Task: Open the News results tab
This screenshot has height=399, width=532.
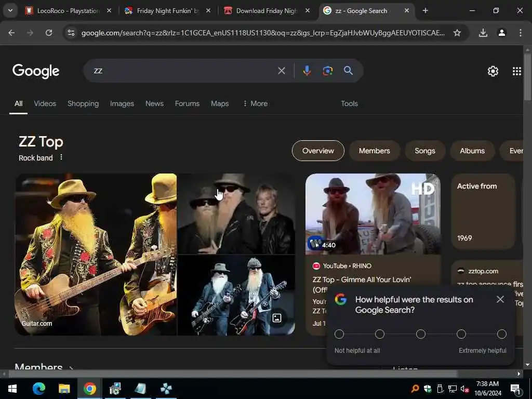Action: 154,103
